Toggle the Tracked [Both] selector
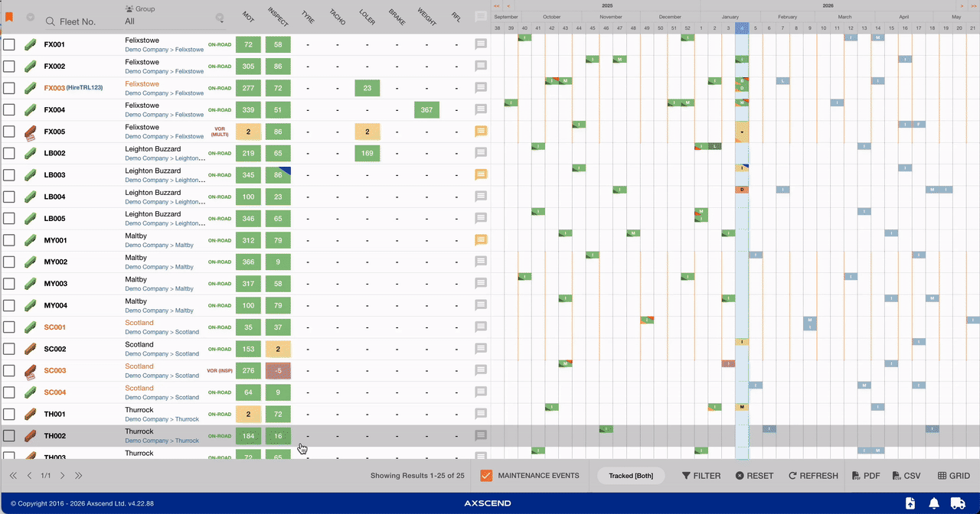Image resolution: width=980 pixels, height=514 pixels. tap(631, 476)
